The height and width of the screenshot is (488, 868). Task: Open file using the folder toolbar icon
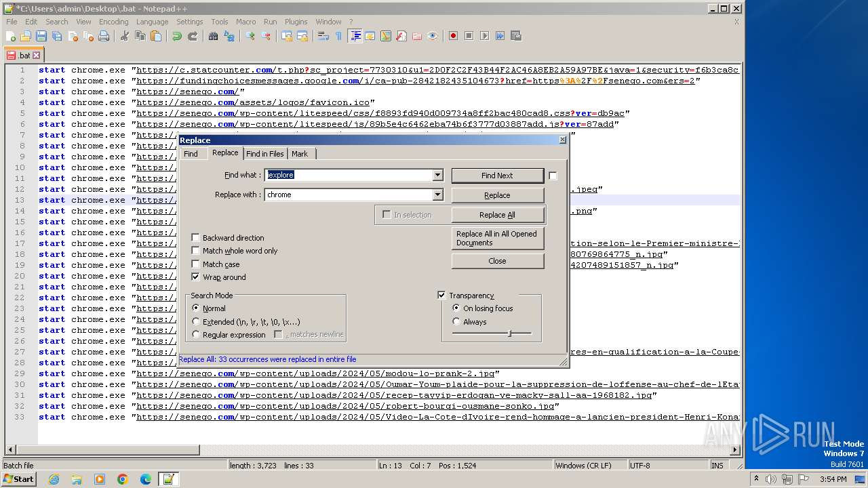pyautogui.click(x=26, y=36)
